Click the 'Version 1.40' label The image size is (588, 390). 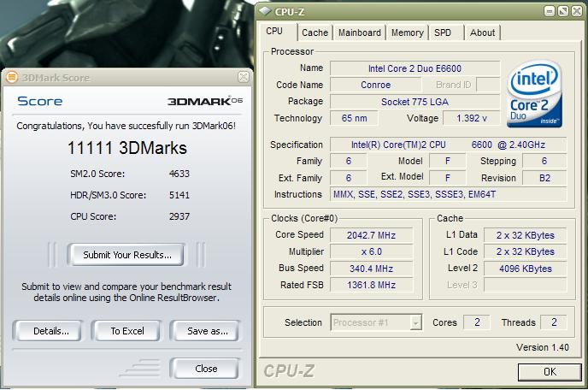pos(542,347)
